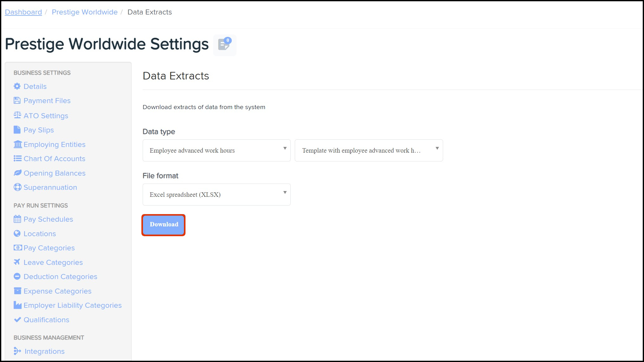Follow the Dashboard breadcrumb link

(x=23, y=12)
